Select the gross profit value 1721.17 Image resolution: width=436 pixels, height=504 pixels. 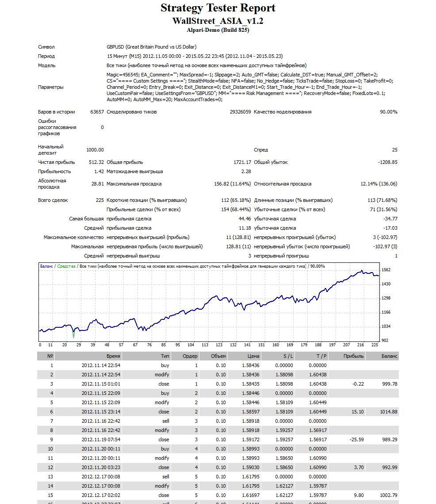click(242, 162)
